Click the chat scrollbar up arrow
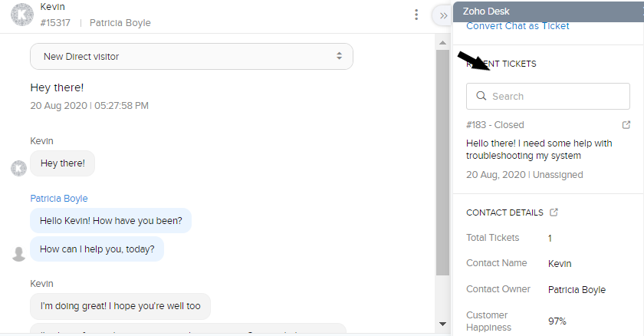The image size is (644, 336). 442,43
